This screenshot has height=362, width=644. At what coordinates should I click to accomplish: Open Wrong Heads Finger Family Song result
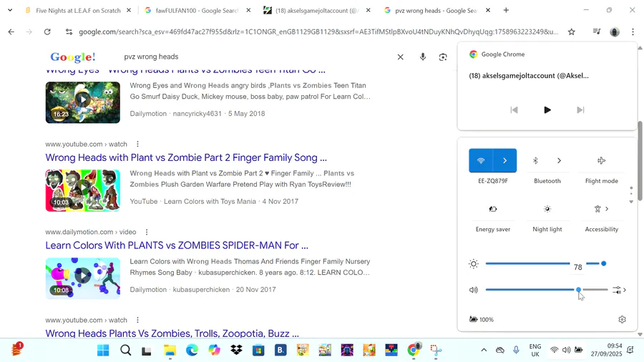(x=186, y=157)
